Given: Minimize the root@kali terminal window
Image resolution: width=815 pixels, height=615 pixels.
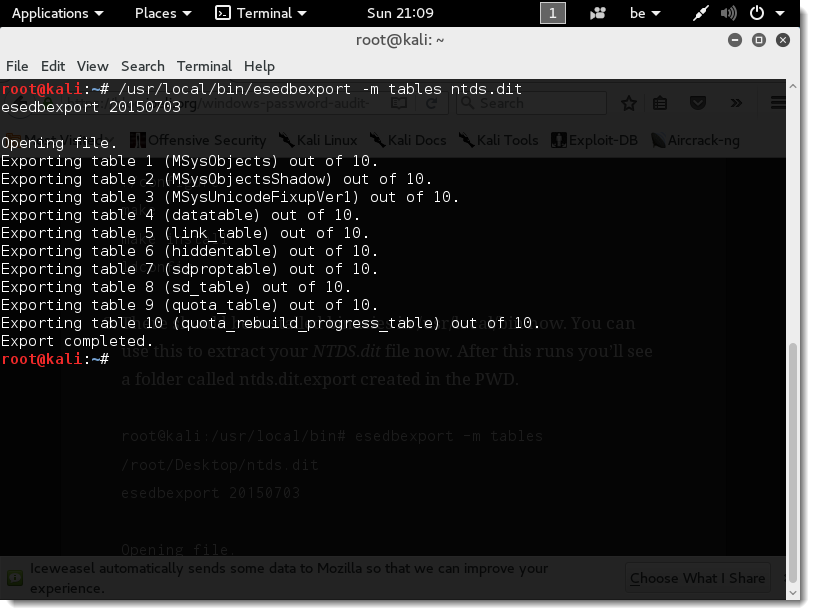Looking at the screenshot, I should [738, 40].
